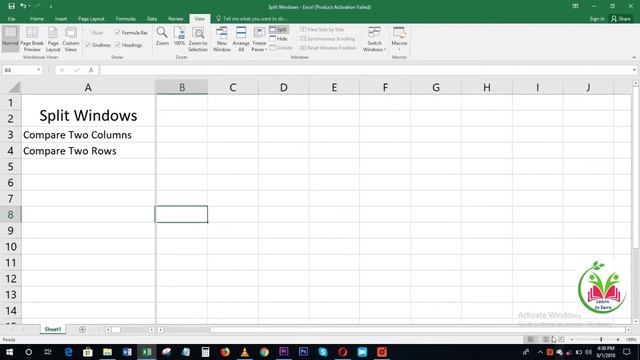This screenshot has width=640, height=360.
Task: Switch to the Page Layout tab
Action: click(91, 19)
